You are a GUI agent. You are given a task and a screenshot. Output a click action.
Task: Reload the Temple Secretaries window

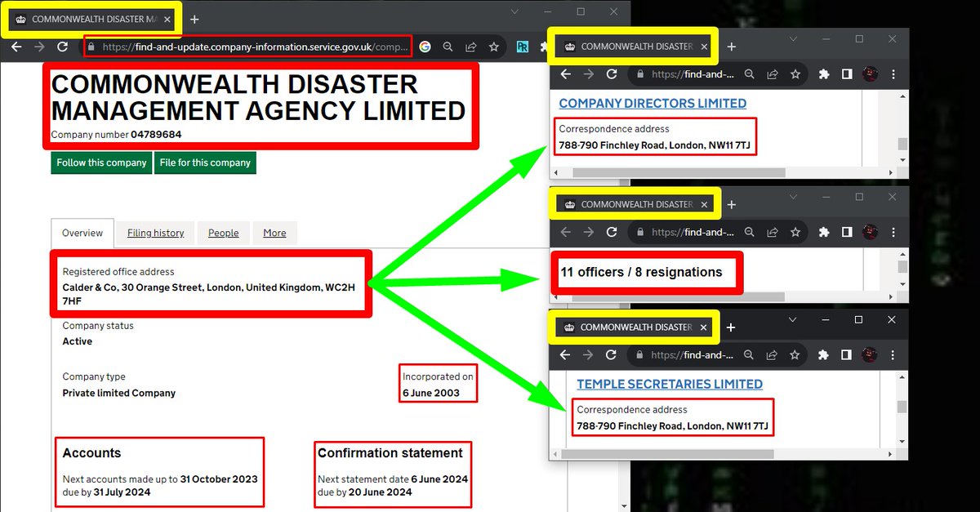coord(611,355)
